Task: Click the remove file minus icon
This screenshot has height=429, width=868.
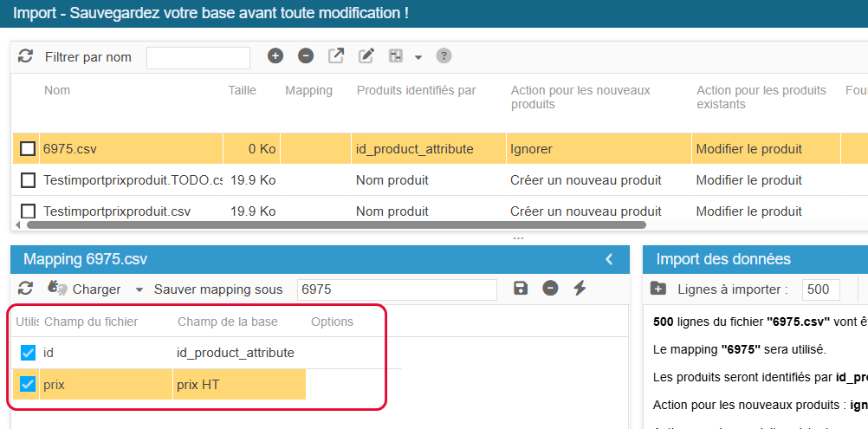Action: click(x=306, y=56)
